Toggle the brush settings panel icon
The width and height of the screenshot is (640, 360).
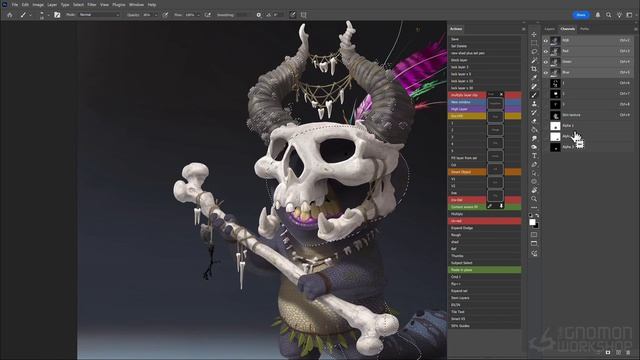point(57,15)
